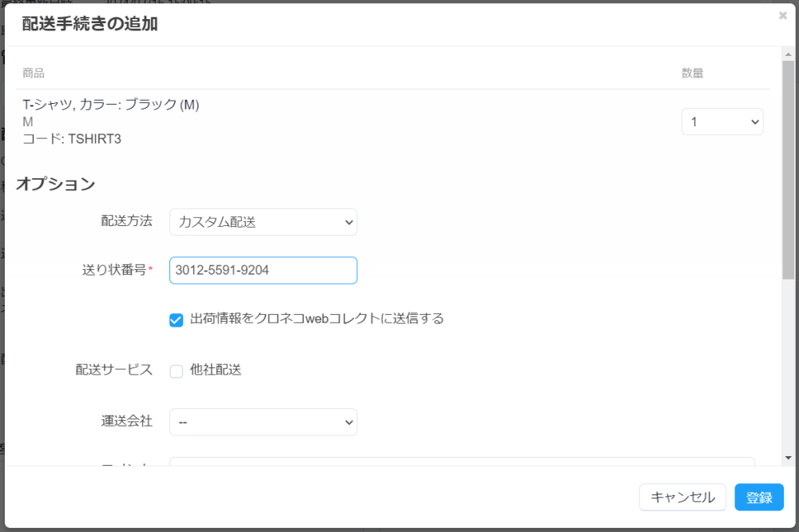
Task: Click the 配送手続きの追加 dialog title
Action: [89, 23]
